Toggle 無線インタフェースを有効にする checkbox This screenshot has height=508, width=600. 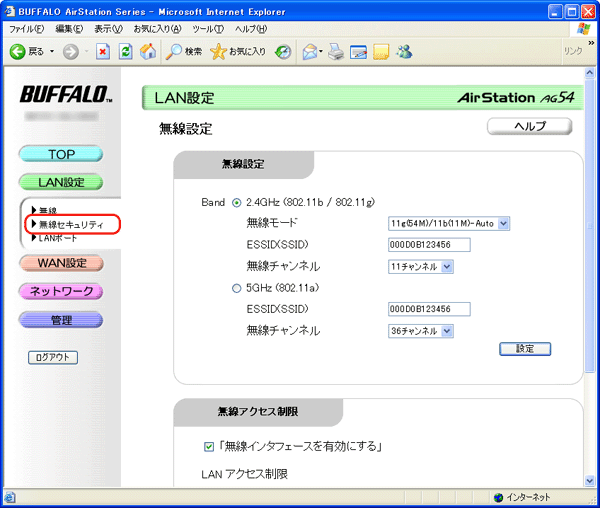pyautogui.click(x=209, y=447)
